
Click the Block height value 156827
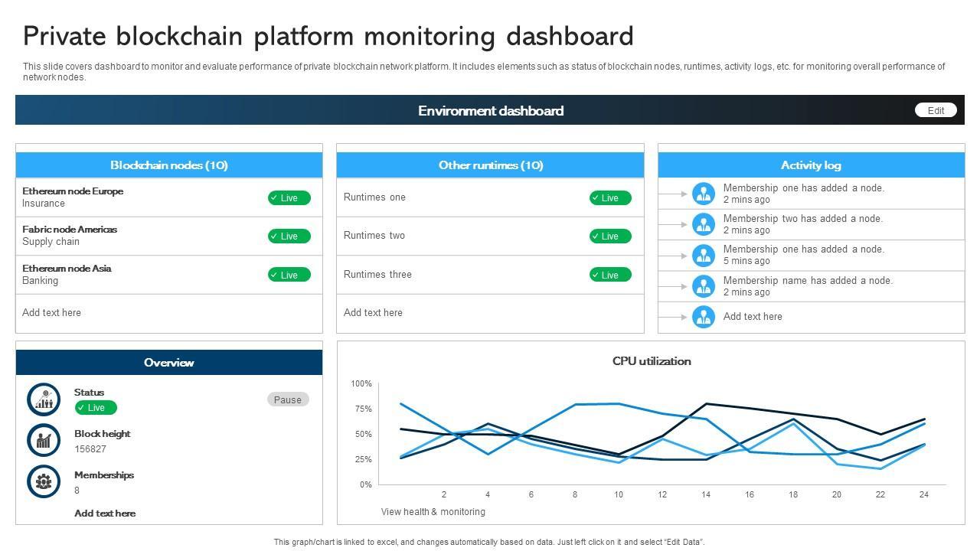pos(90,449)
